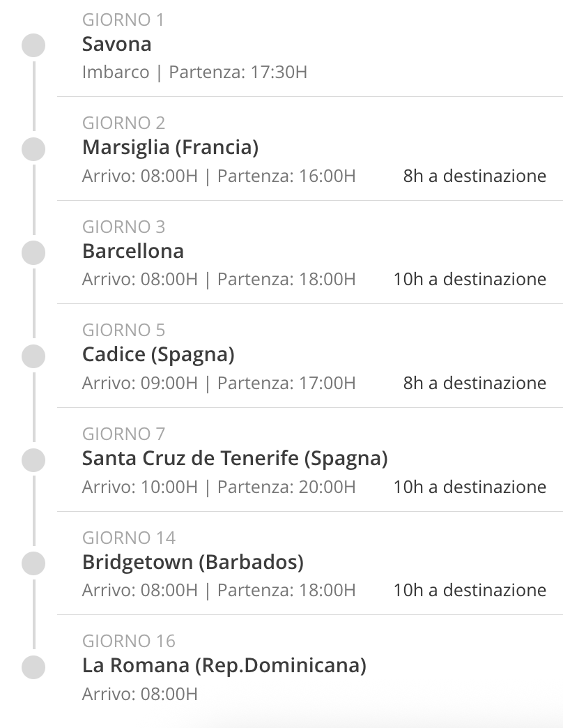Click the Savona timeline marker circle

click(x=33, y=45)
